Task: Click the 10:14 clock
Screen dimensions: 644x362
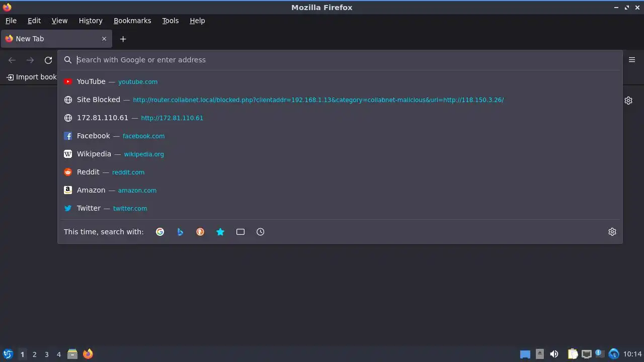Action: pos(632,354)
